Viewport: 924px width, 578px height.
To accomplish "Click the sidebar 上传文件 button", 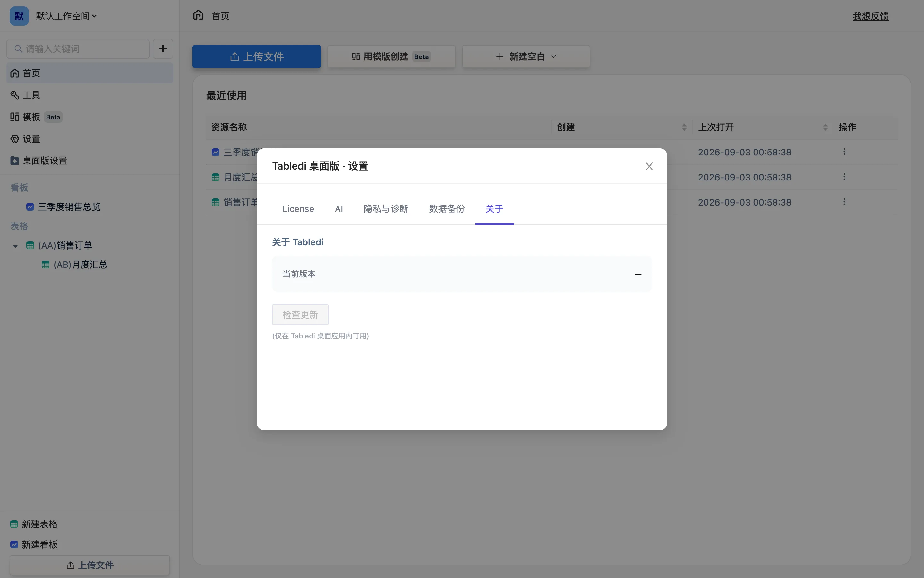I will pyautogui.click(x=90, y=565).
